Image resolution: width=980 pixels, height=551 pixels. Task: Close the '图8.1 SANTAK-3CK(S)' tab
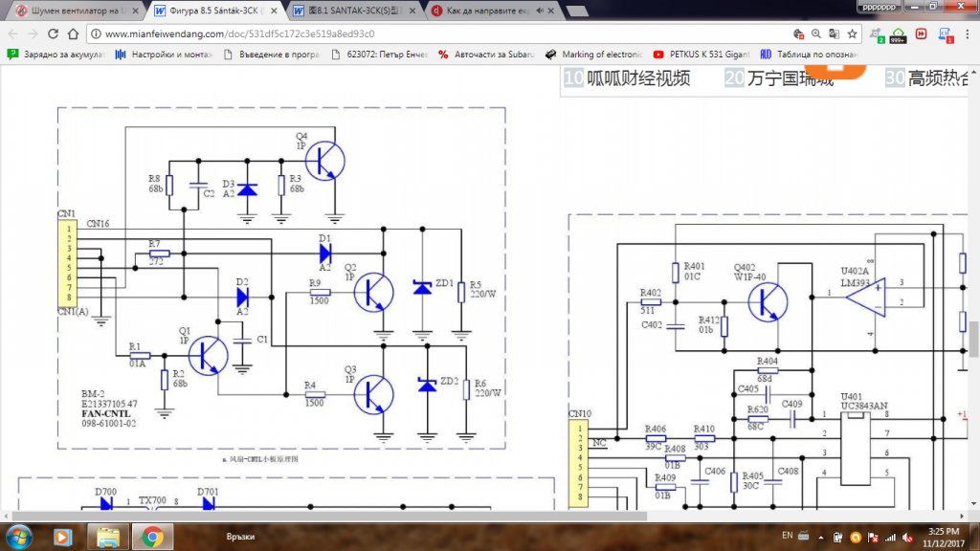tap(412, 11)
